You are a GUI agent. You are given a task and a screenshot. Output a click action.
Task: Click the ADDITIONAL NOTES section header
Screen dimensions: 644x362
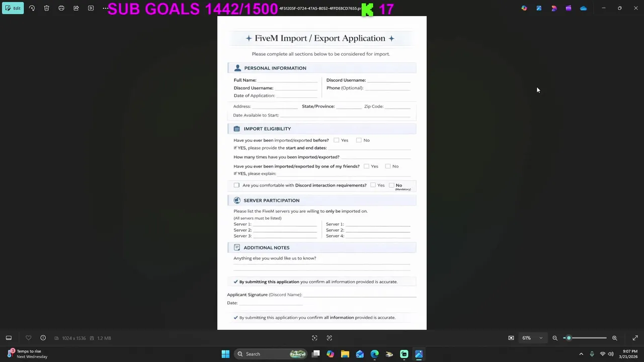click(322, 247)
